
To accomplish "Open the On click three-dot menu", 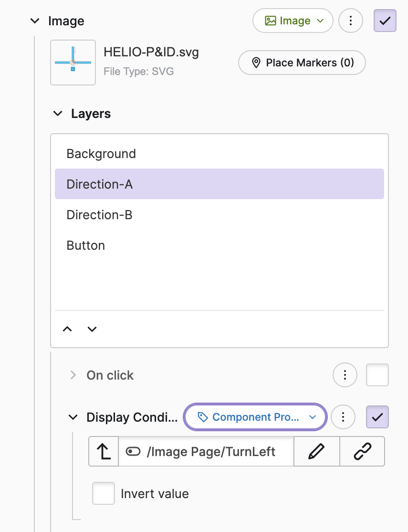I will [x=345, y=375].
